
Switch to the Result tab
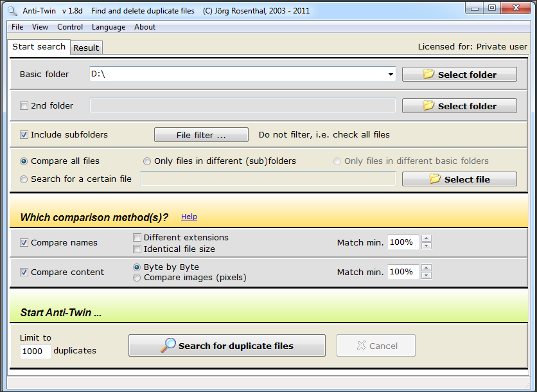[x=86, y=48]
